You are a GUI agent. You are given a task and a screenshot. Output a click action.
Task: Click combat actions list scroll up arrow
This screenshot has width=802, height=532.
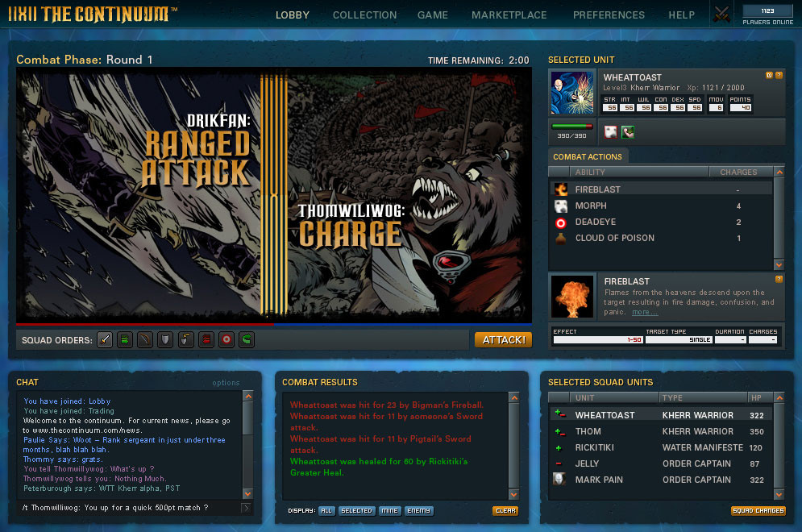point(779,172)
